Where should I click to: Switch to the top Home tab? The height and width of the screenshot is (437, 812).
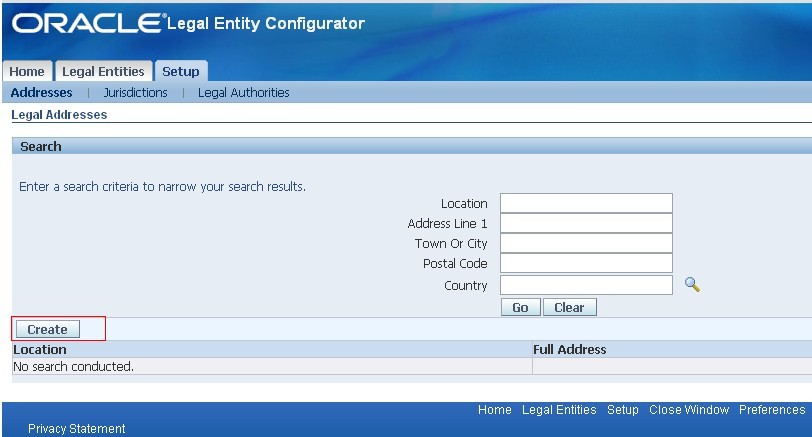pyautogui.click(x=27, y=71)
